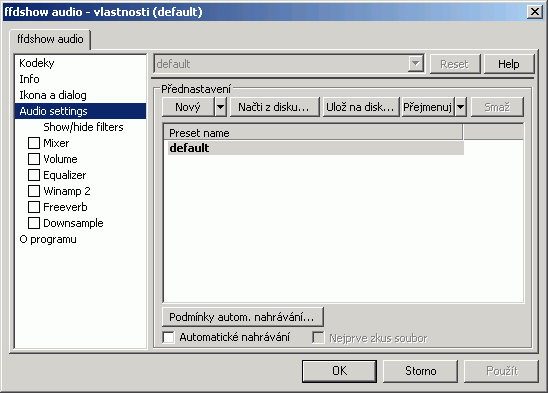Click the Použít button
Screen dimensions: 548x393
[502, 371]
